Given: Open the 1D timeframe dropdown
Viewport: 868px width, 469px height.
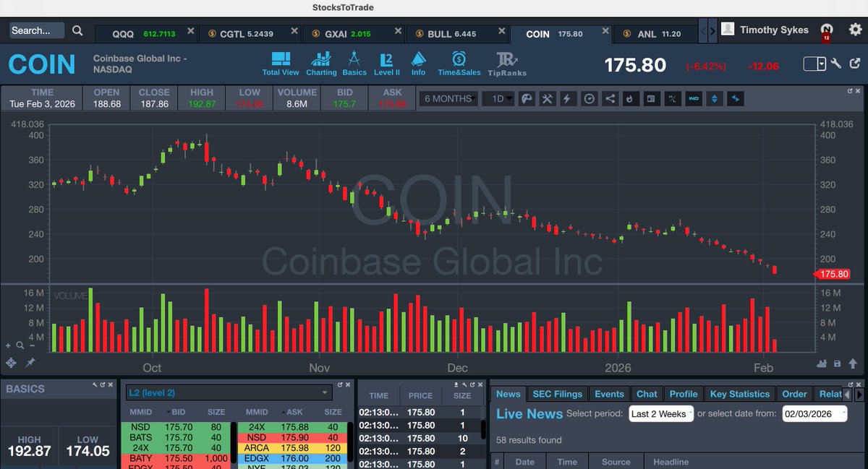Looking at the screenshot, I should click(x=498, y=98).
